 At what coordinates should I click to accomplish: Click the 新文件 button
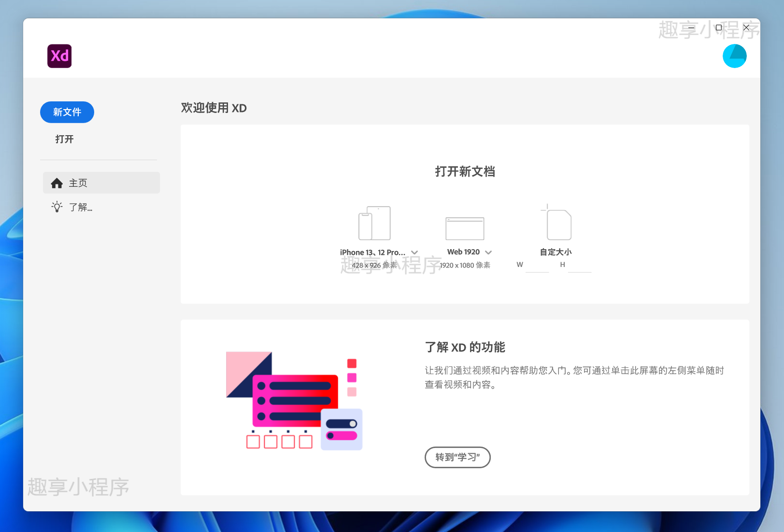point(67,112)
